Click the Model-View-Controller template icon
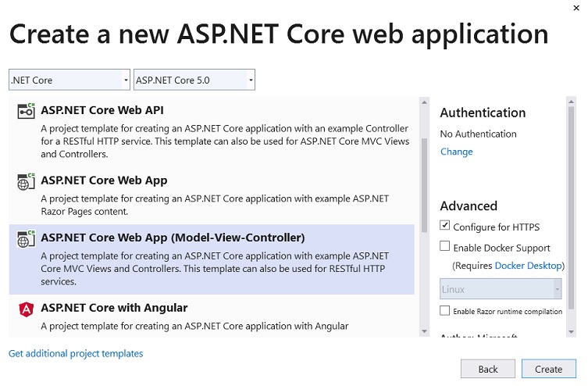The width and height of the screenshot is (588, 386). click(x=26, y=239)
